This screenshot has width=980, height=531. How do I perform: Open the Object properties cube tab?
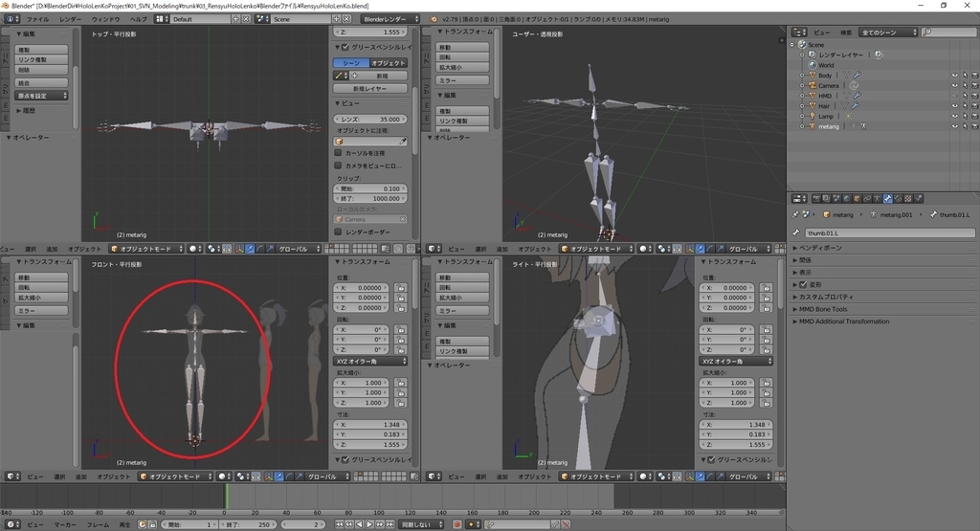(x=857, y=199)
